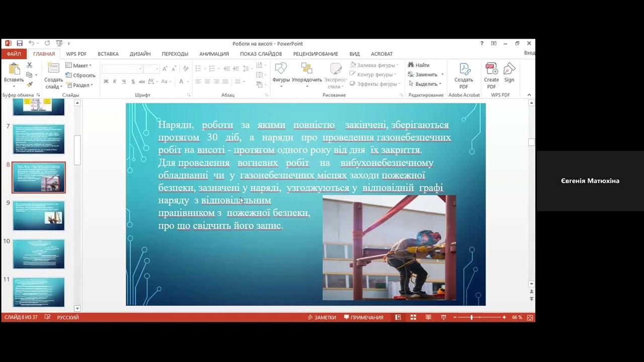Viewport: 644px width, 362px height.
Task: Activate the Format Painter brush
Action: pos(29,84)
